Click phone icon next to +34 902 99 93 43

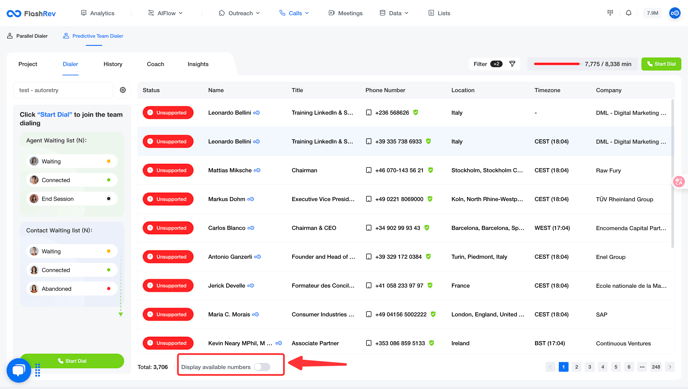[369, 228]
